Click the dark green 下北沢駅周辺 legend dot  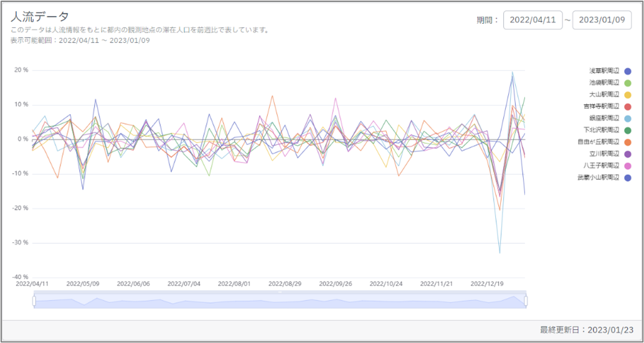click(628, 131)
